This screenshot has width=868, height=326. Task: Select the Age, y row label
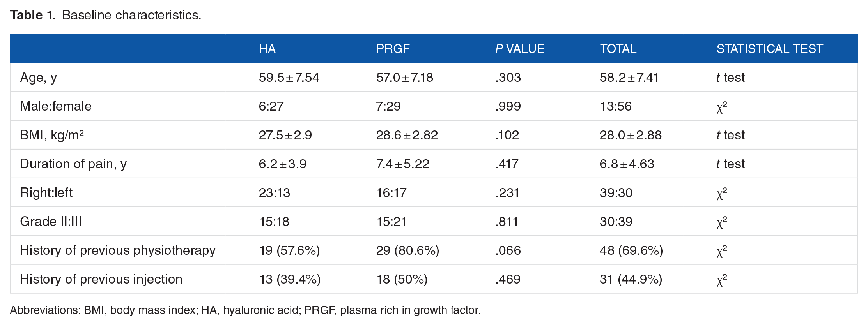[x=39, y=78]
